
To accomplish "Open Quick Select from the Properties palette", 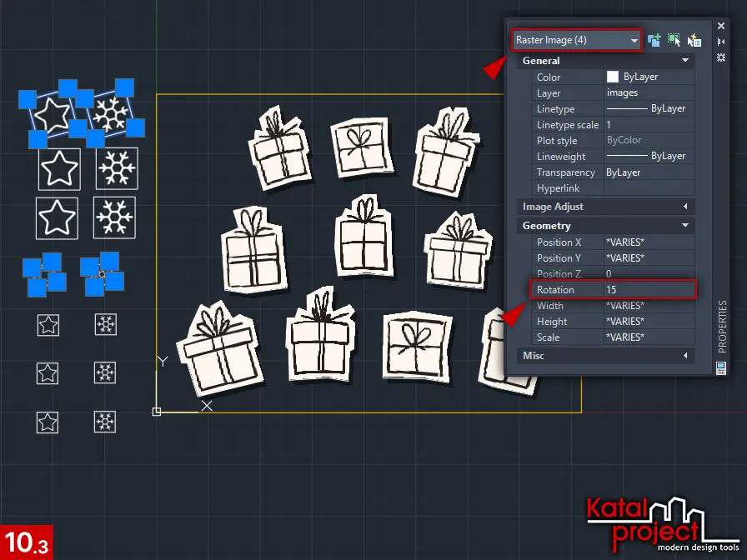I will point(694,39).
